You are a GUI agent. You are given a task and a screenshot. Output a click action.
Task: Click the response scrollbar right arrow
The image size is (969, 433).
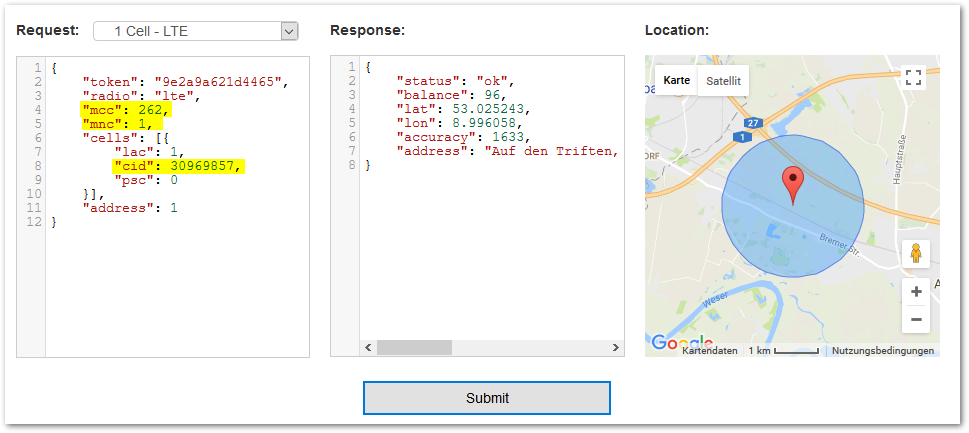(615, 347)
